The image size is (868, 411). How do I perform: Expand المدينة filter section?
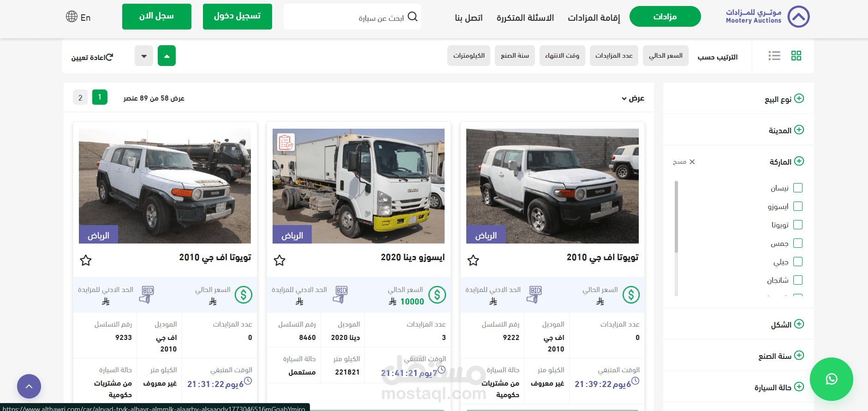(799, 130)
